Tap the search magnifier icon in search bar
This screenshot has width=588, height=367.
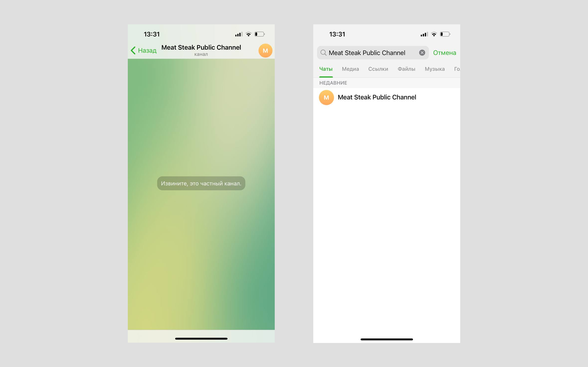tap(323, 52)
